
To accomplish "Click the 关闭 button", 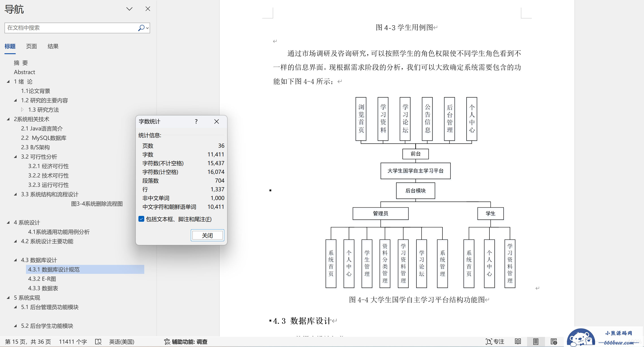I will coord(207,235).
